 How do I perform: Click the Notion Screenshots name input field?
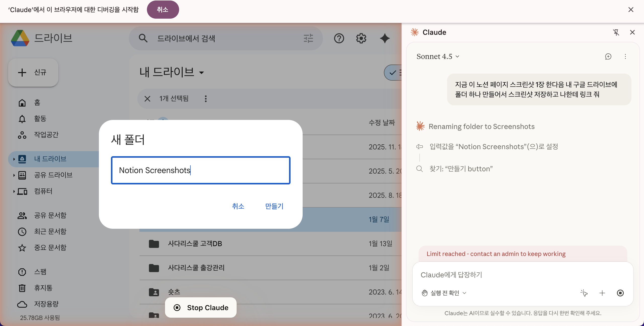(200, 170)
